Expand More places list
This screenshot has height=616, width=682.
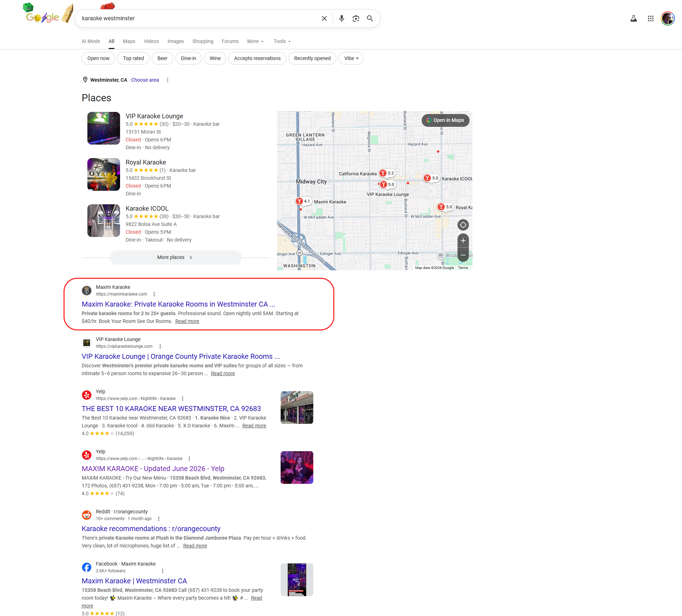coord(175,257)
